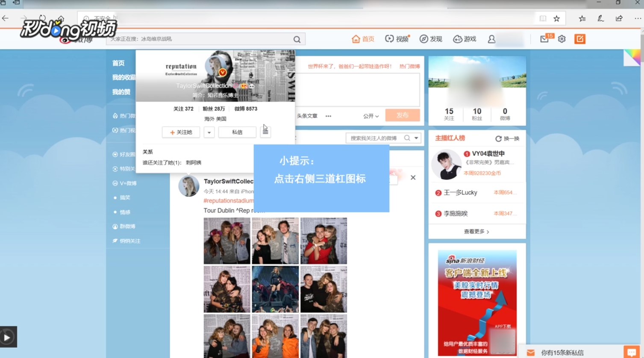Open 悄悄关注 in the left sidebar
Screen dimensions: 644x358
126,241
